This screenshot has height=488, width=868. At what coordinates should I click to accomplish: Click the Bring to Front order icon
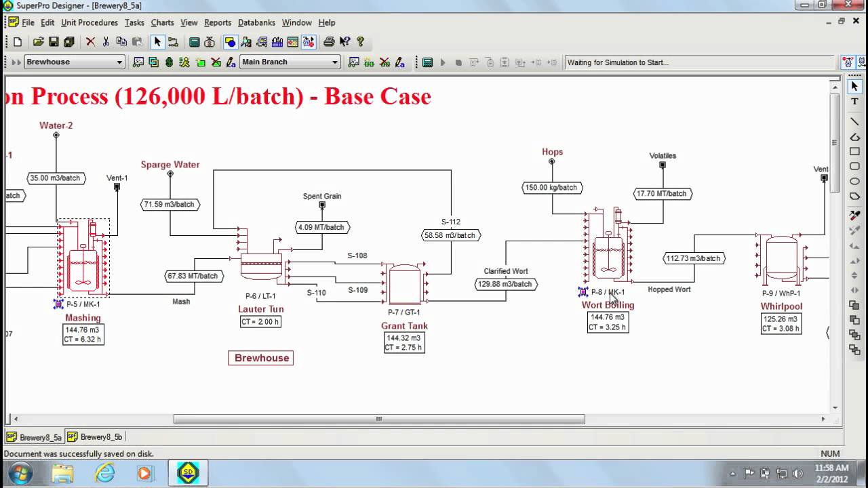(854, 305)
